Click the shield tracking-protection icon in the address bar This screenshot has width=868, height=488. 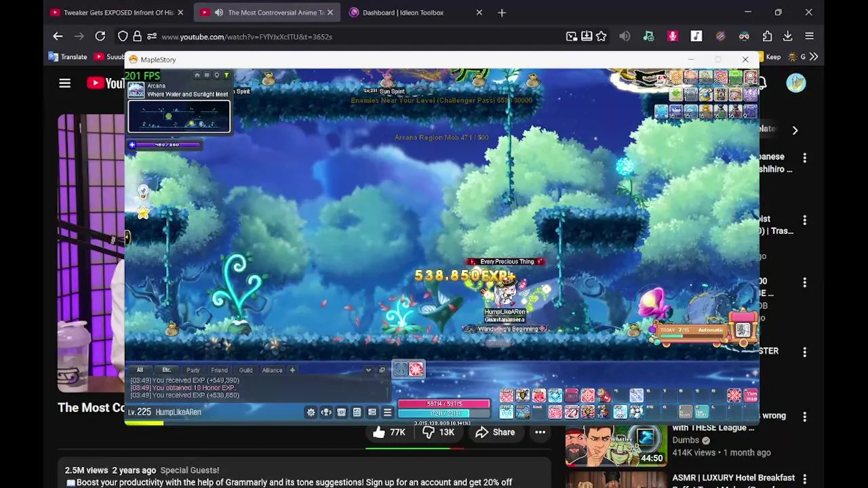tap(123, 36)
